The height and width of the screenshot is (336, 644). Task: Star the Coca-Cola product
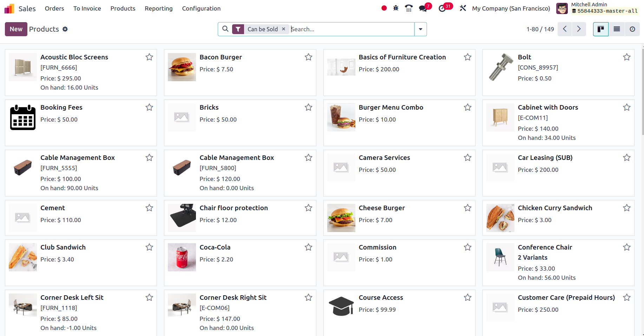(308, 247)
